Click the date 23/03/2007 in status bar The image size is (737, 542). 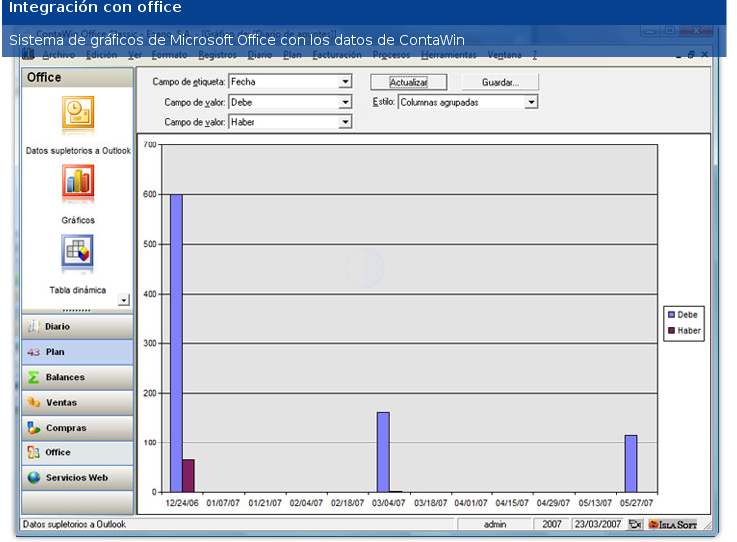click(x=598, y=524)
